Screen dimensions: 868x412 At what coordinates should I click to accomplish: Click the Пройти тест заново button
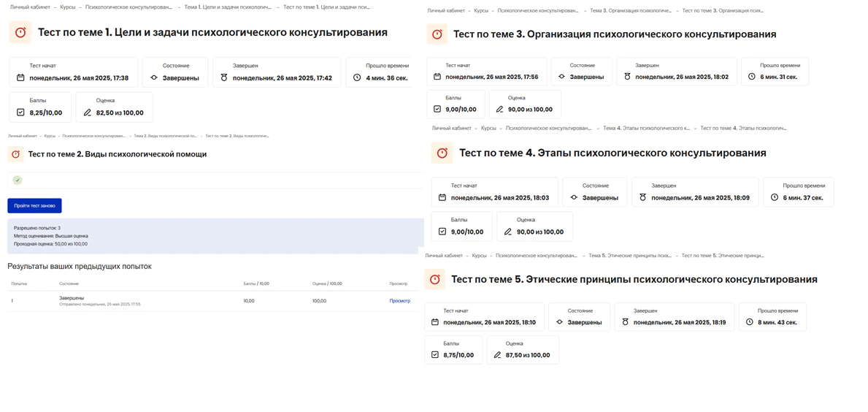[35, 205]
